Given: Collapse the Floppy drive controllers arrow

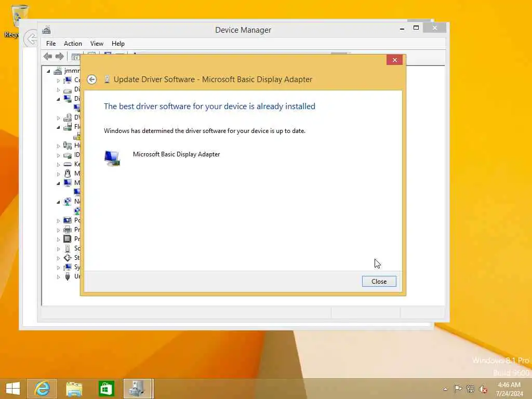Looking at the screenshot, I should (x=58, y=128).
